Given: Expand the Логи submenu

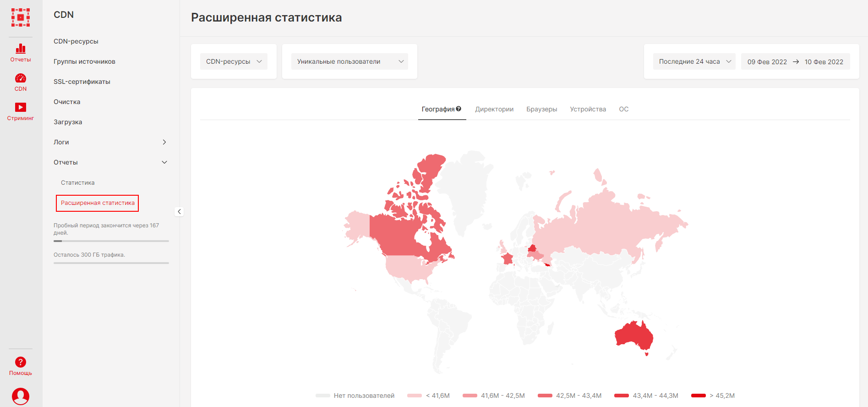Looking at the screenshot, I should (x=164, y=142).
